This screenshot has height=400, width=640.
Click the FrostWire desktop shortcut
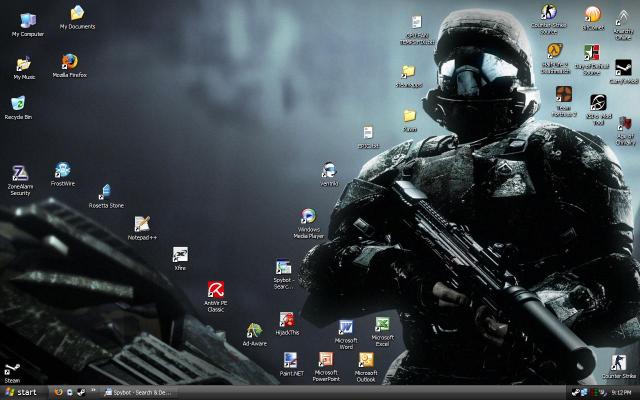click(x=63, y=171)
